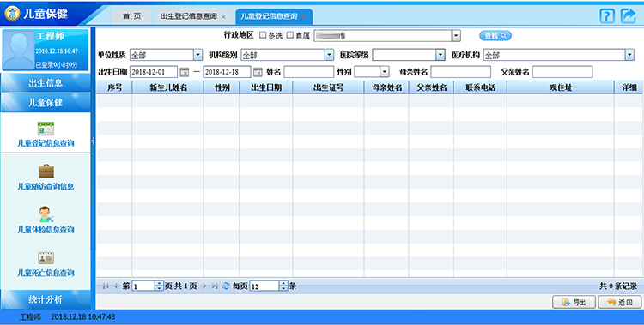Open calendar picker for end birth date

pyautogui.click(x=258, y=72)
